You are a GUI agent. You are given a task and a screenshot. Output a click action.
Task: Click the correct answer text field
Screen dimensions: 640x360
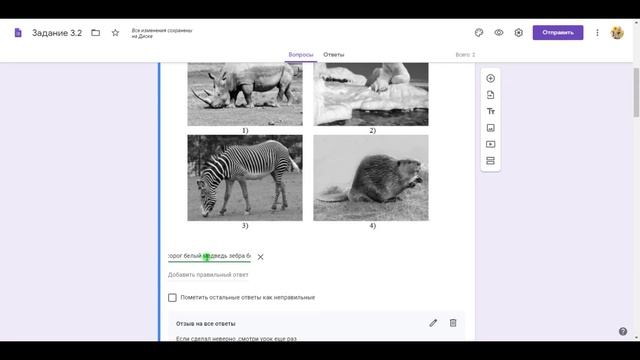click(x=209, y=256)
